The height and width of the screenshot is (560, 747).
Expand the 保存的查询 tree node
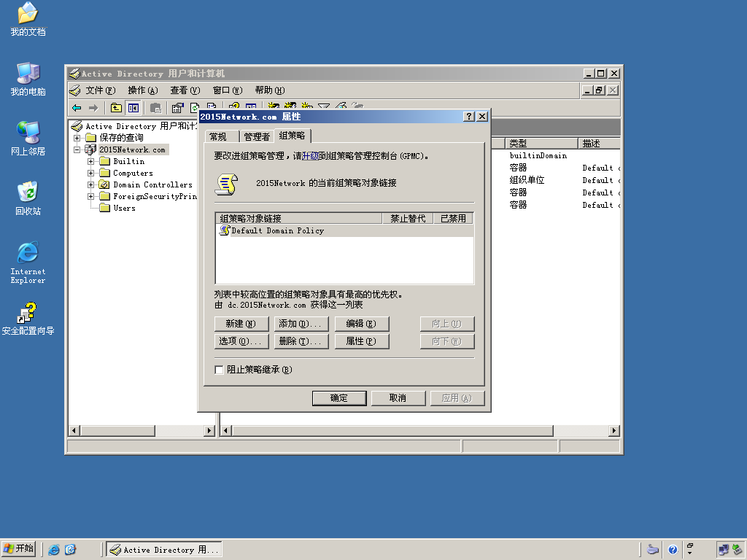[x=77, y=138]
